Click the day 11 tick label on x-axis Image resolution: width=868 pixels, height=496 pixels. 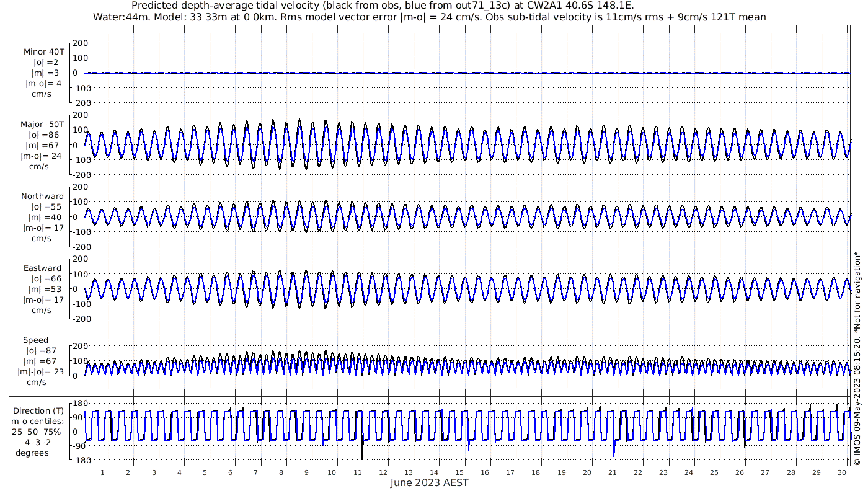tap(358, 472)
